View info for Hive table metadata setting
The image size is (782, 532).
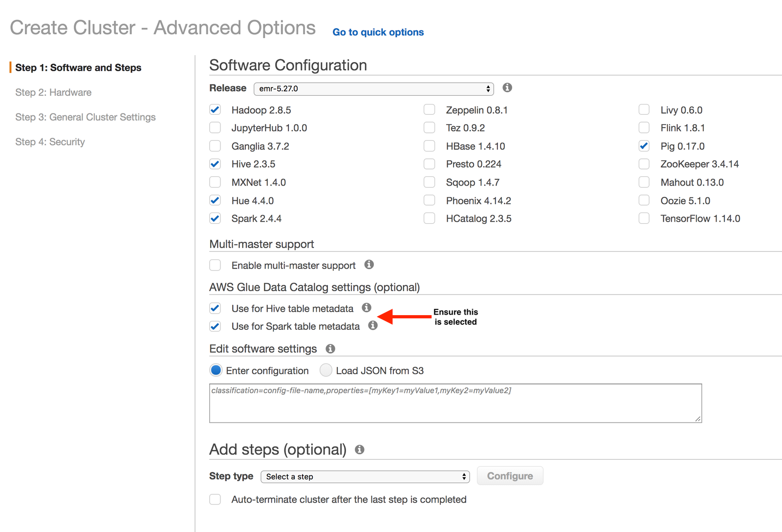pos(367,307)
